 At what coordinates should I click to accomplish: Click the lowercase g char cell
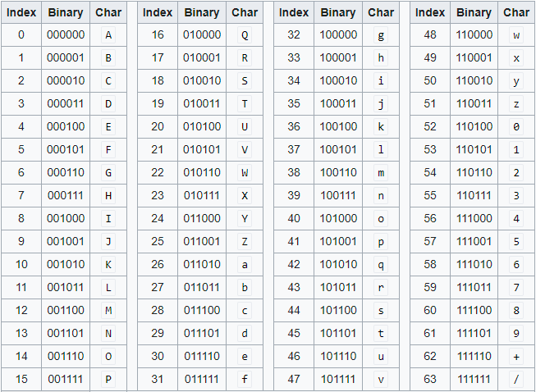pyautogui.click(x=381, y=34)
